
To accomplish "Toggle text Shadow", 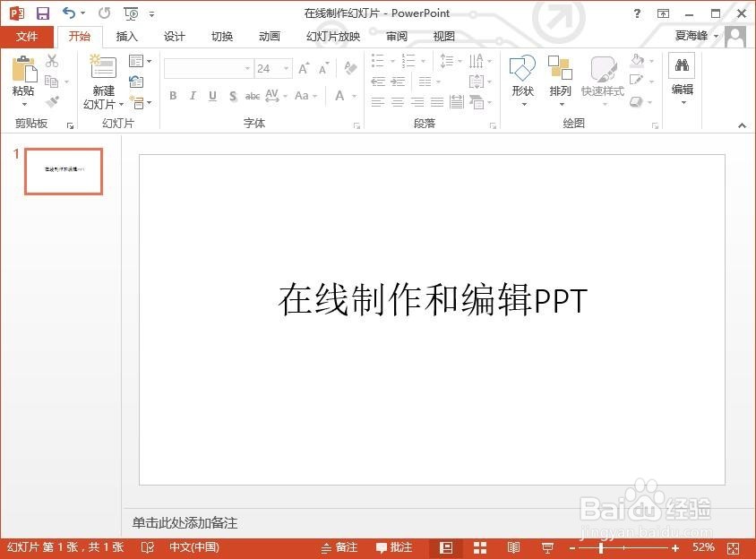I will [x=233, y=96].
